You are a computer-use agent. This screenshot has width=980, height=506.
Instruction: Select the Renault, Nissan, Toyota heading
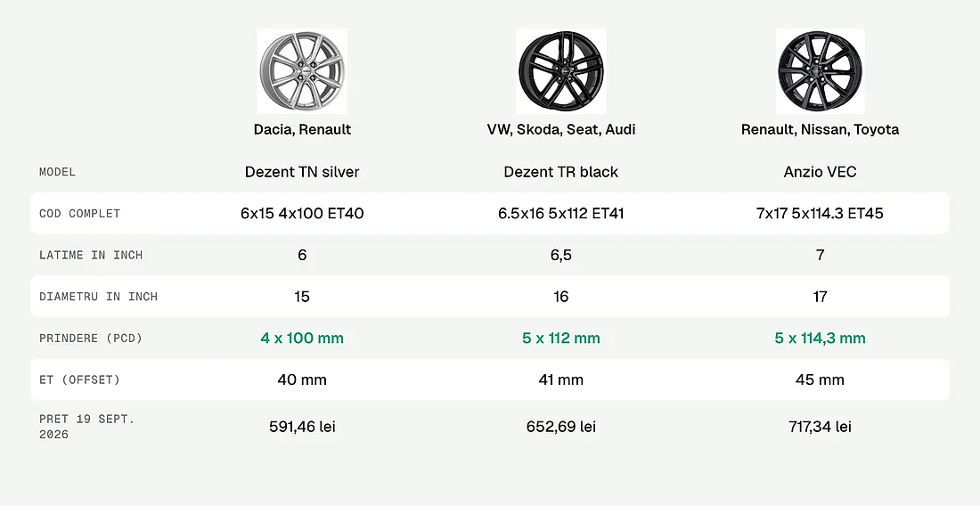pyautogui.click(x=820, y=129)
